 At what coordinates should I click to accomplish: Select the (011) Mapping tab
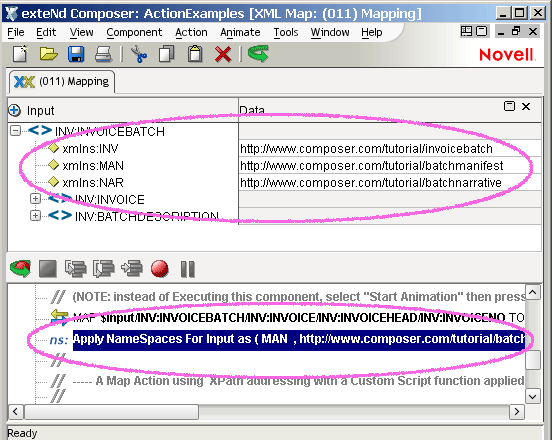click(62, 82)
